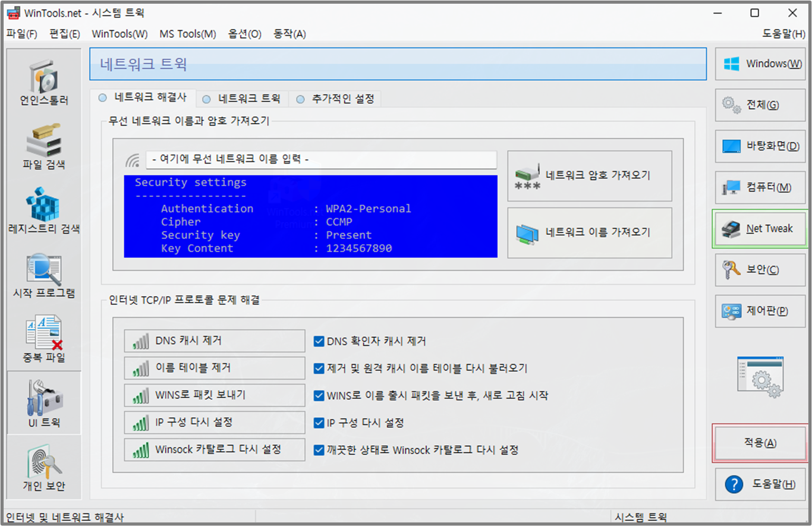Select the UI 트윅 tool icon
Screen dimensions: 812x526
[x=44, y=397]
